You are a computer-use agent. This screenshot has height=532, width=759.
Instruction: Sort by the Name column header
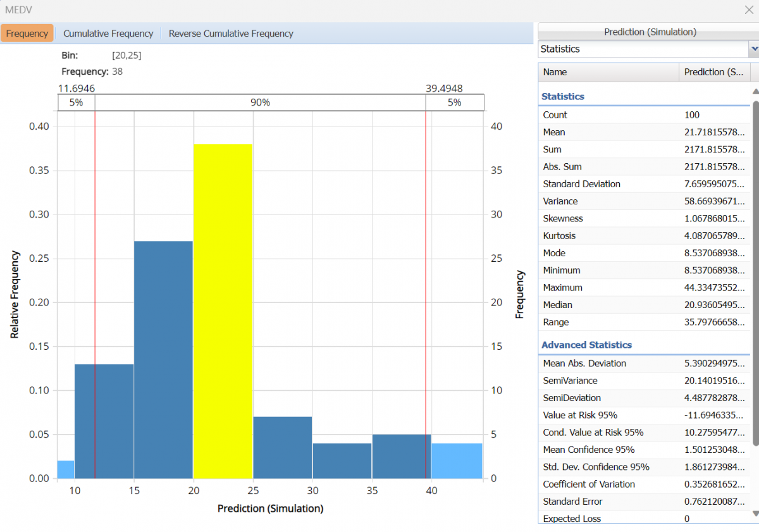coord(608,72)
